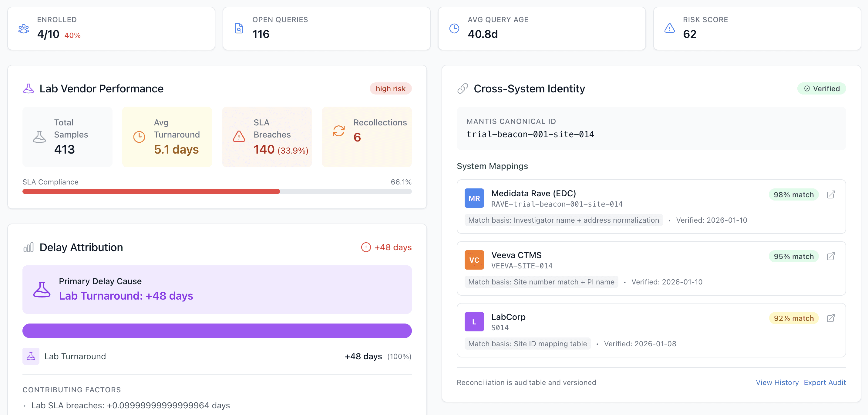This screenshot has width=868, height=415.
Task: Open the View History link
Action: [777, 382]
